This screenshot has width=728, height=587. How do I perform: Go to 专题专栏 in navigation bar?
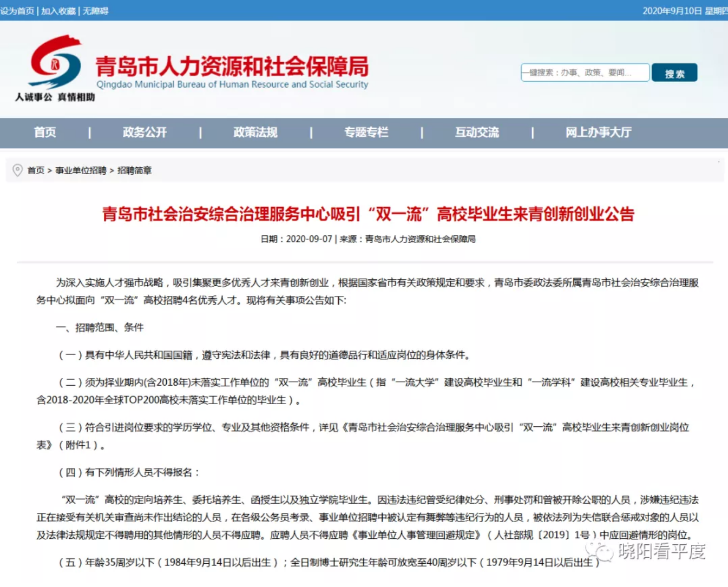pos(366,133)
